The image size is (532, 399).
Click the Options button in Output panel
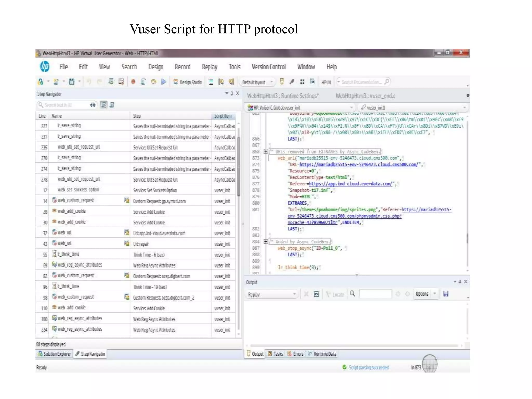[x=422, y=294]
